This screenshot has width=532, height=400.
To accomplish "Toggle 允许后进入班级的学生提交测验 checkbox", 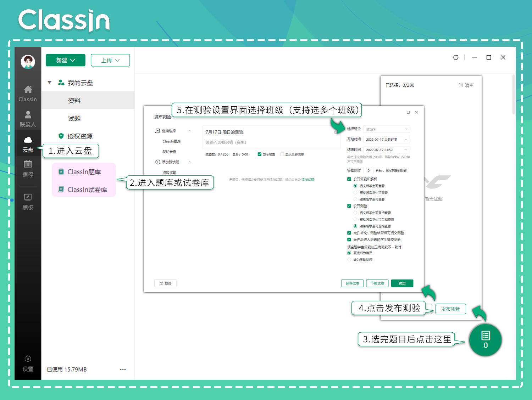I will 349,240.
